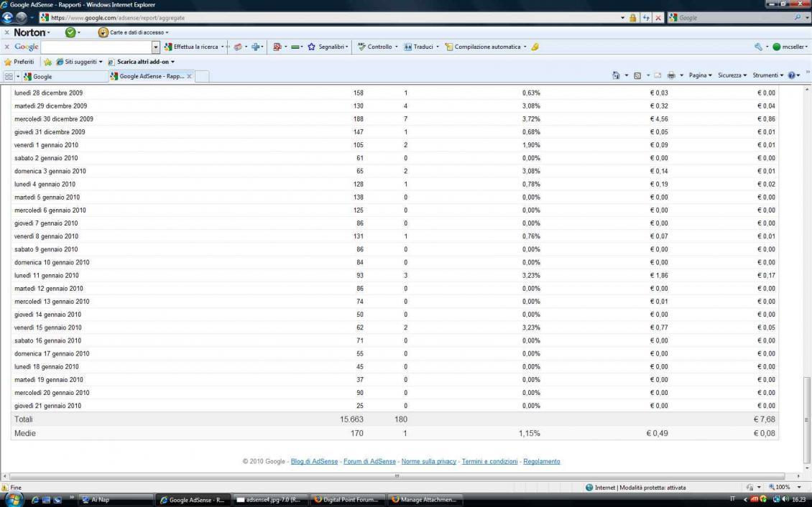This screenshot has width=812, height=507.
Task: Click the browser Back arrow button
Action: (8, 18)
